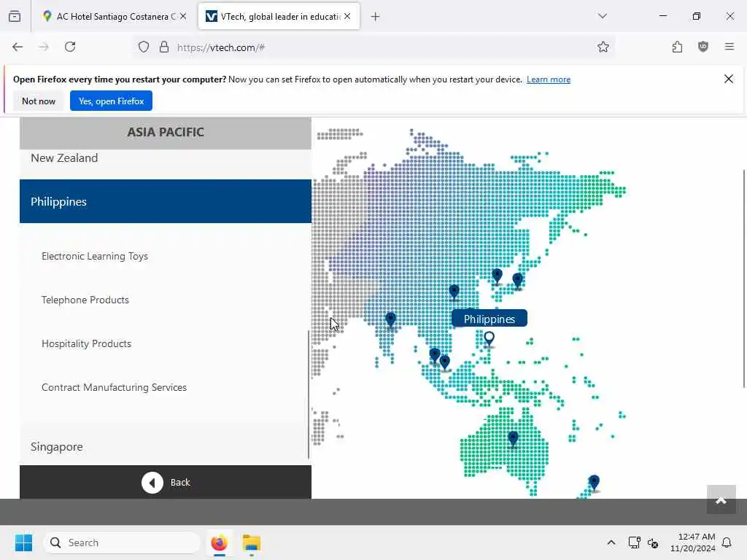
Task: Click the India map pin
Action: tap(391, 319)
